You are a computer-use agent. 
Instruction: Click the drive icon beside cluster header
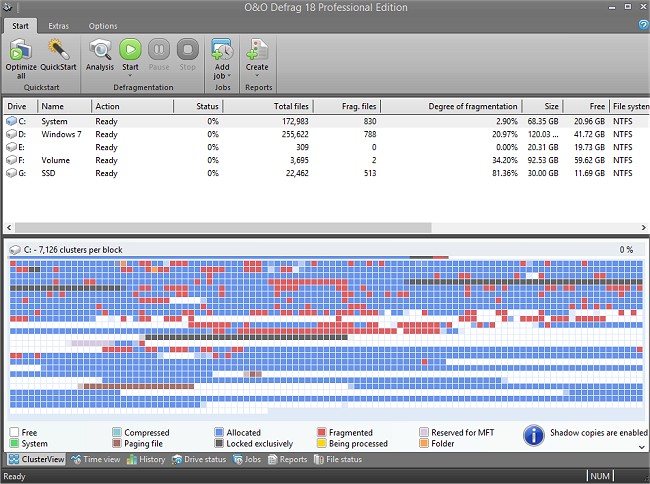(x=15, y=250)
